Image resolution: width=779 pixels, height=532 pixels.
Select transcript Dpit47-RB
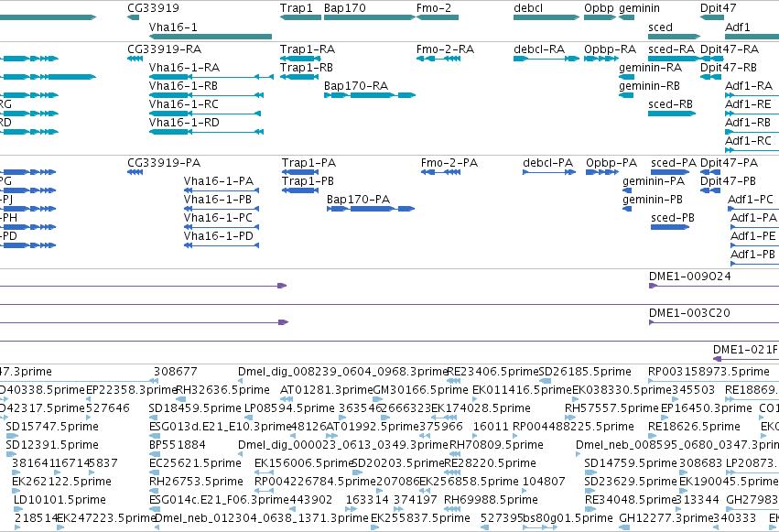pos(711,77)
